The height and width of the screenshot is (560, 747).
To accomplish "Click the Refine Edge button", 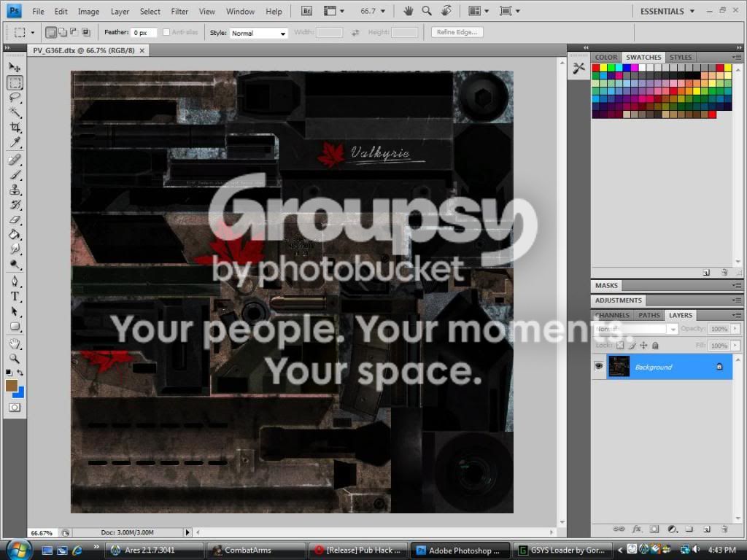I will coord(457,32).
